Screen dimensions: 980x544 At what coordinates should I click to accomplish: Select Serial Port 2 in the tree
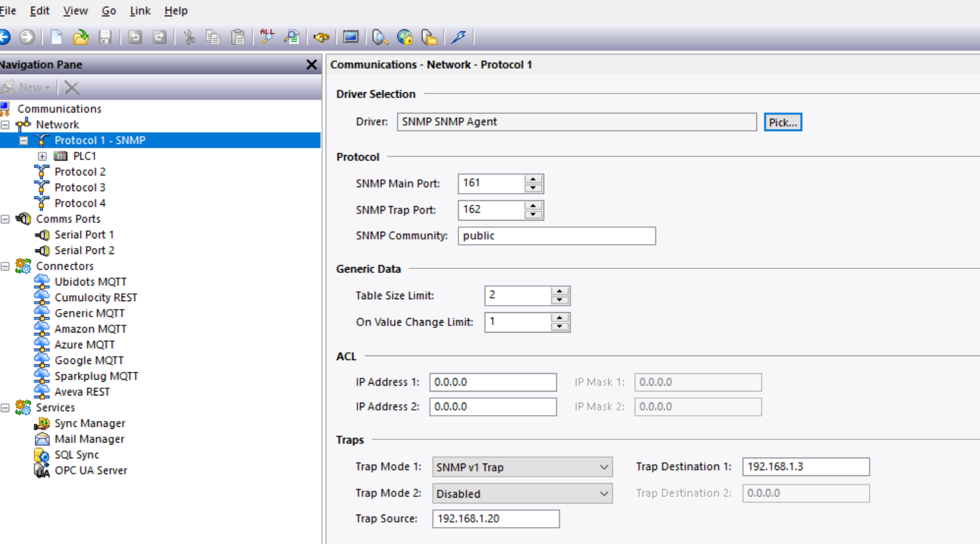84,250
